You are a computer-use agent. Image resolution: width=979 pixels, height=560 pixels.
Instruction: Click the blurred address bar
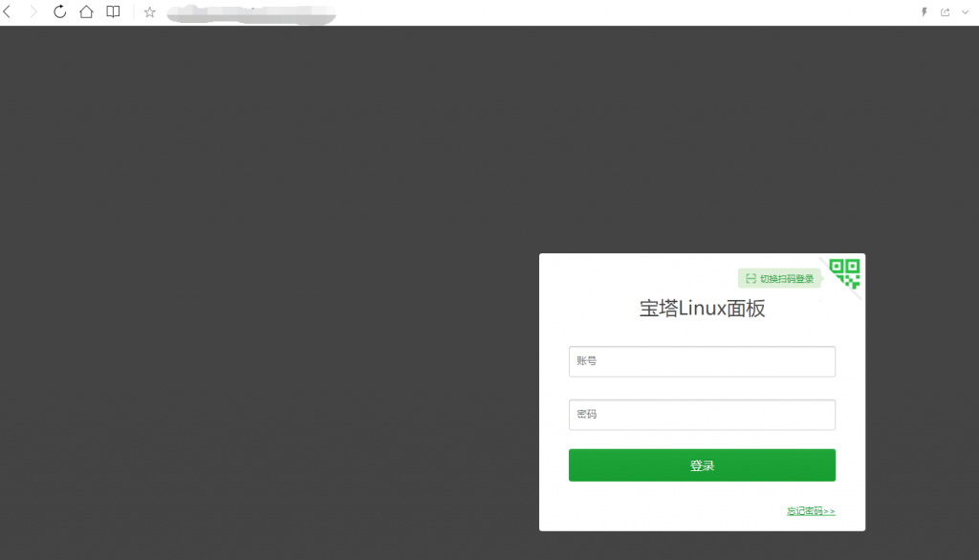tap(249, 13)
